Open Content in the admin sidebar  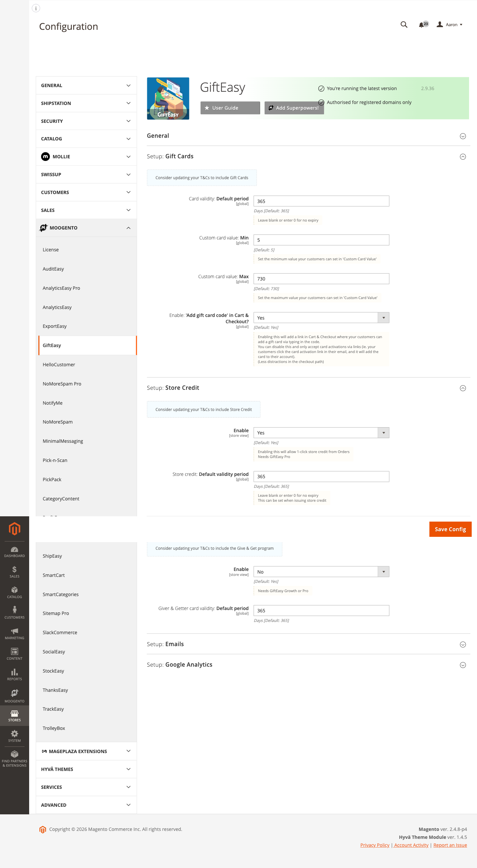click(15, 654)
